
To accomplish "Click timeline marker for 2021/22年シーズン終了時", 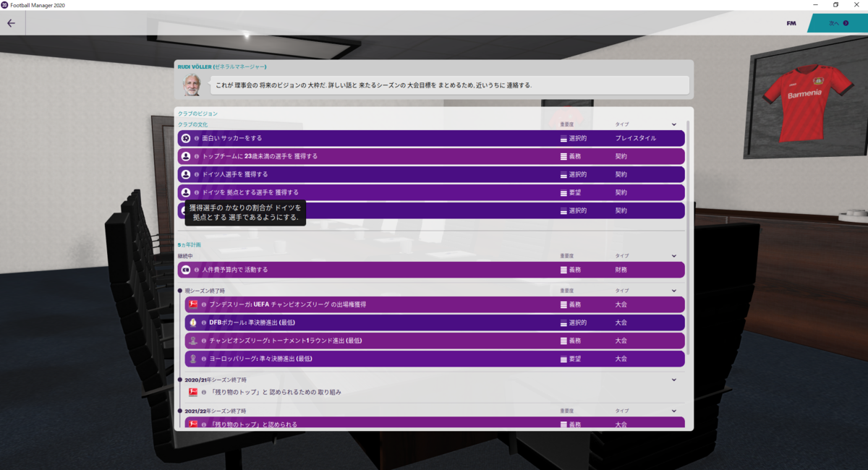I will point(180,411).
